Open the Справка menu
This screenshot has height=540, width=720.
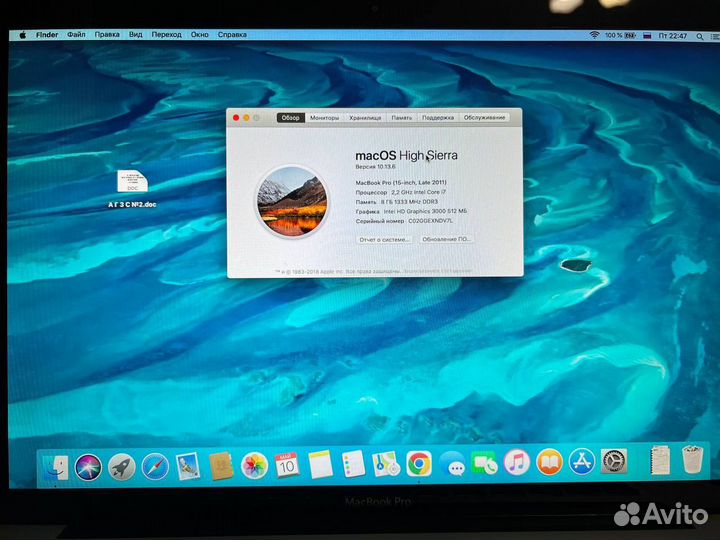coord(232,34)
